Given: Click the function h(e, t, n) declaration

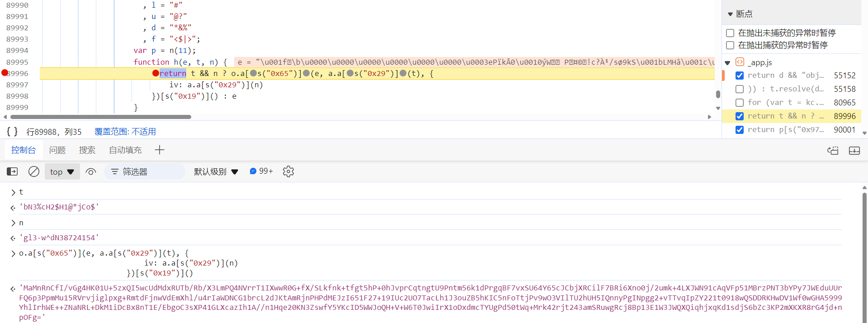Looking at the screenshot, I should (180, 62).
